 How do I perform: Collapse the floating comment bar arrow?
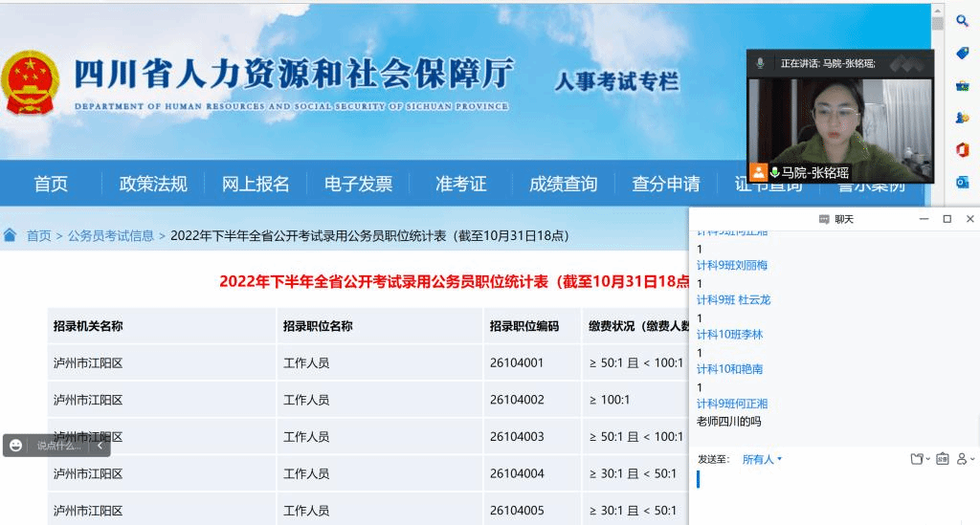[100, 446]
